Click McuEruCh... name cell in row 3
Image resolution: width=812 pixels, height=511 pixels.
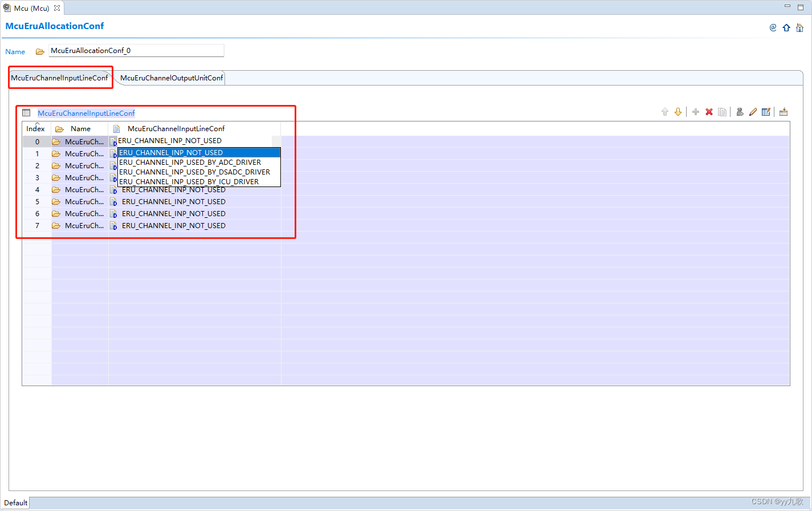click(80, 177)
